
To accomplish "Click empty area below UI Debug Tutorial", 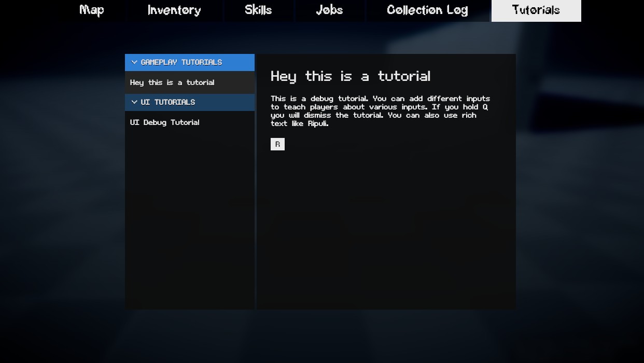I will coord(189,218).
